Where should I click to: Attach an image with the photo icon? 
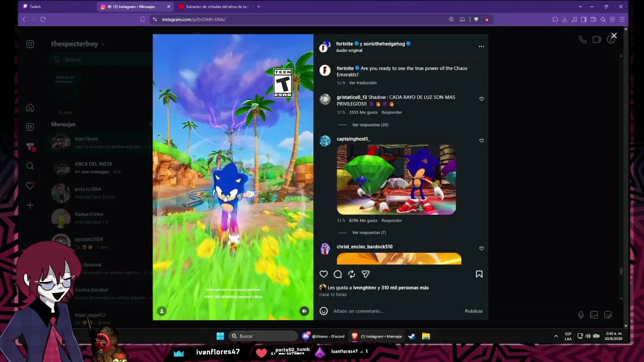(x=594, y=315)
